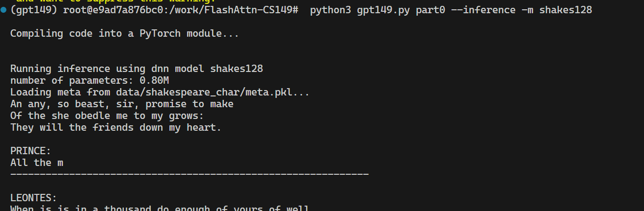Click the 'python3' word in the command
This screenshot has height=211, width=644.
(x=331, y=10)
